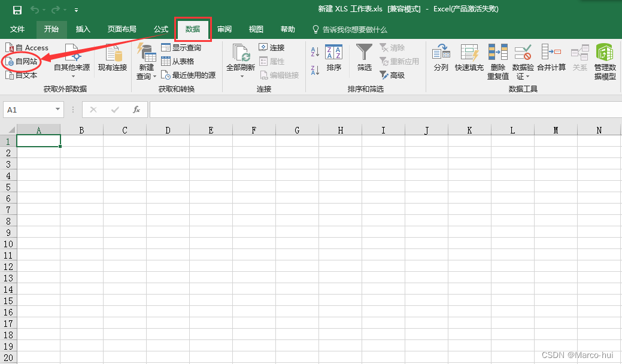Image resolution: width=622 pixels, height=364 pixels.
Task: Click 从表格 button
Action: tap(178, 61)
